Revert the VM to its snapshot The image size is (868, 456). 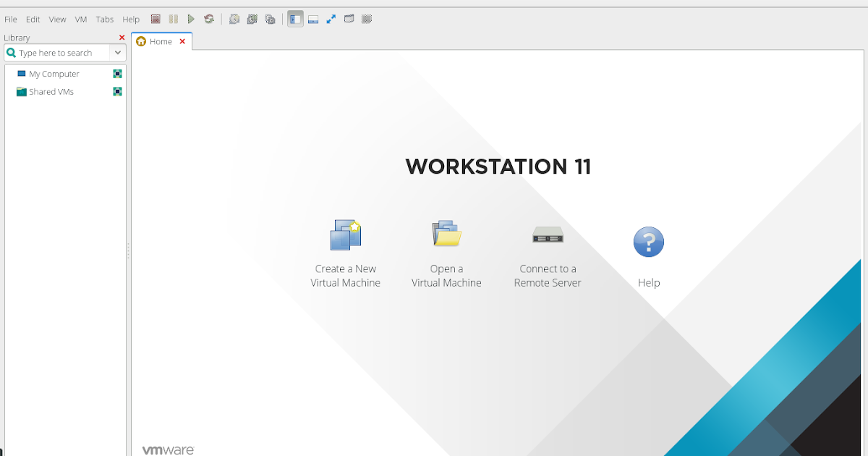(x=252, y=19)
